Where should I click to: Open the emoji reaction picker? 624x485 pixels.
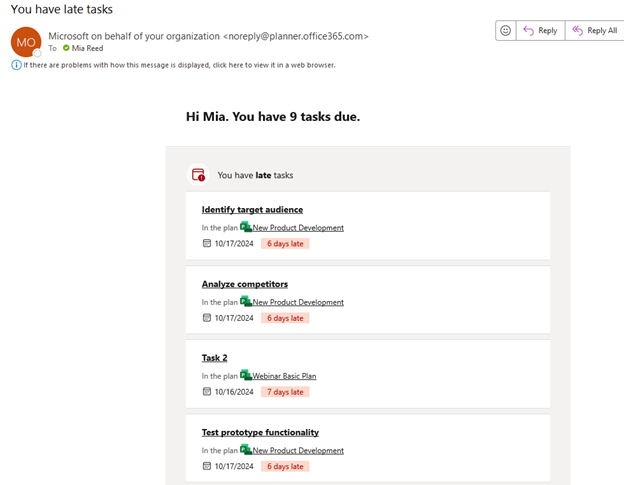pos(505,31)
